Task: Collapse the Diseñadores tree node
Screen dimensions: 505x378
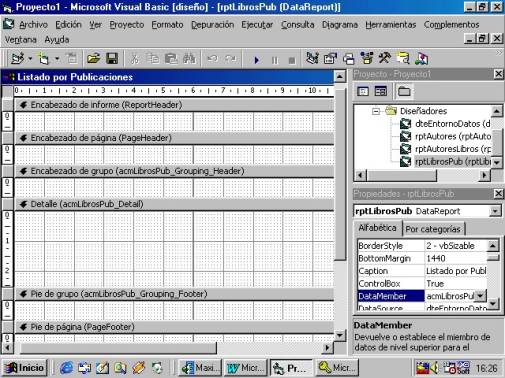Action: click(376, 111)
